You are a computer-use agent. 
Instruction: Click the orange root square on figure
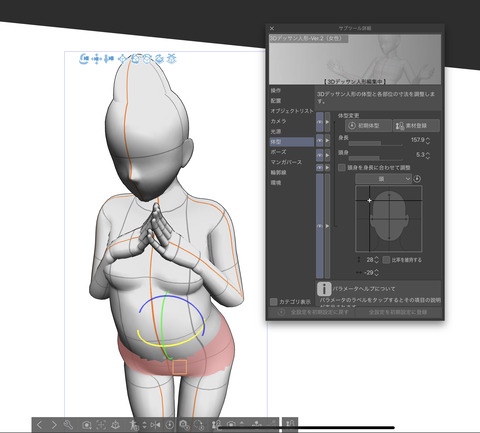tap(180, 367)
